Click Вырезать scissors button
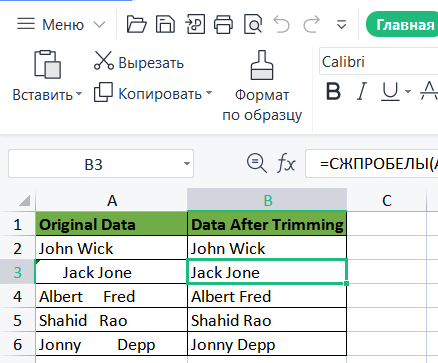 tap(139, 62)
